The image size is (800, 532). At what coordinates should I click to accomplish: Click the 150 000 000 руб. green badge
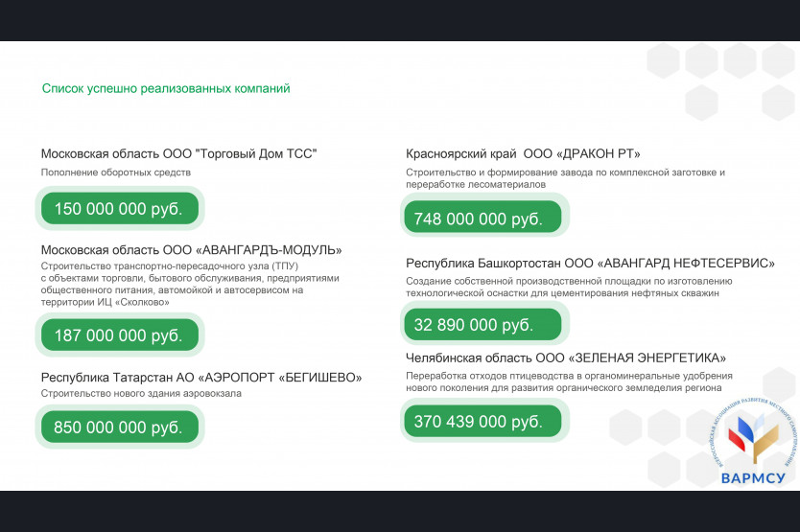click(x=120, y=208)
